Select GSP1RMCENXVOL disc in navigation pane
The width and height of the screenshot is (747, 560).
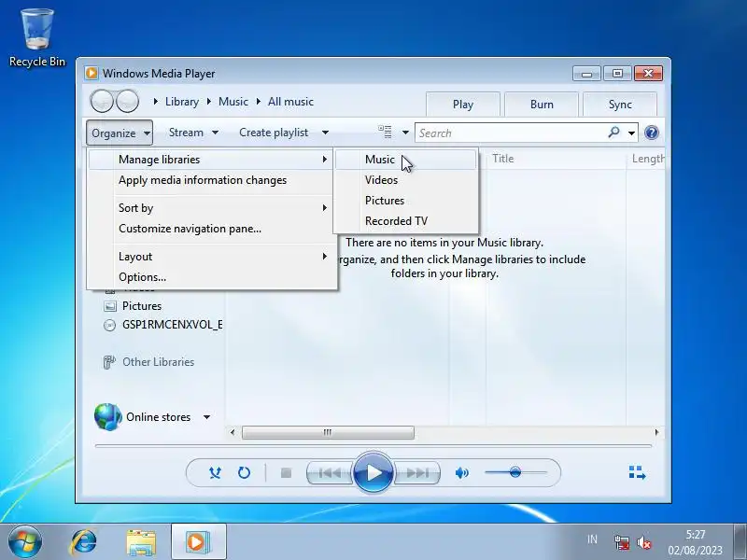tap(162, 325)
